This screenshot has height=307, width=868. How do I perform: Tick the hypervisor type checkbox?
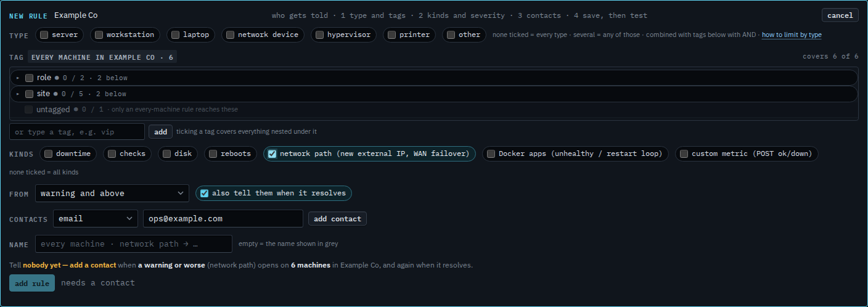coord(319,35)
